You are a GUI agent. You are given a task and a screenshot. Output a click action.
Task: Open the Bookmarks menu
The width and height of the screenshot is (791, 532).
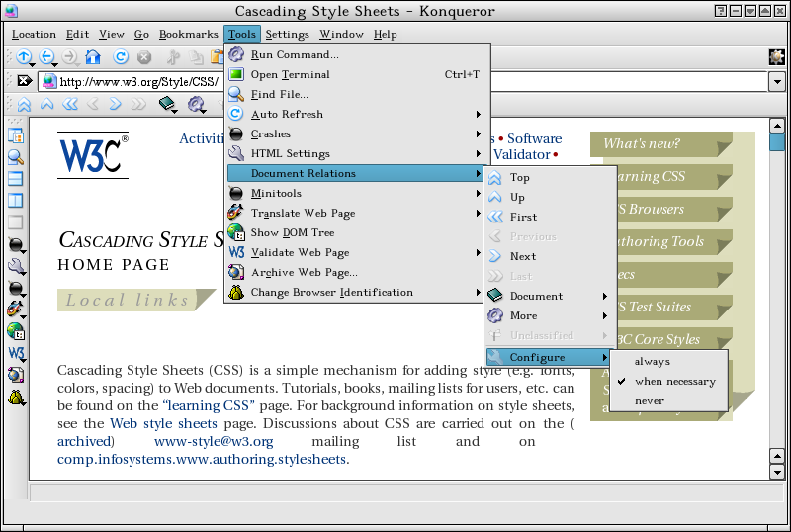click(188, 34)
